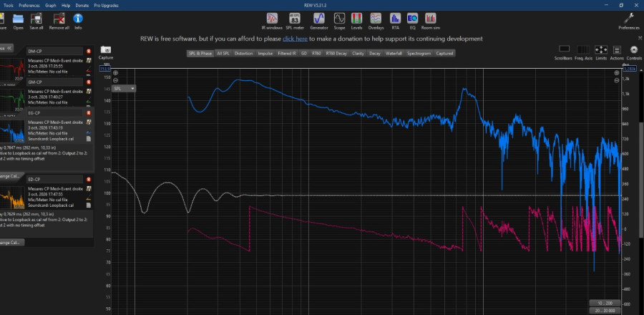Set frequency range to 10 .. 200
Viewport: 644px width, 315px height.
[605, 303]
